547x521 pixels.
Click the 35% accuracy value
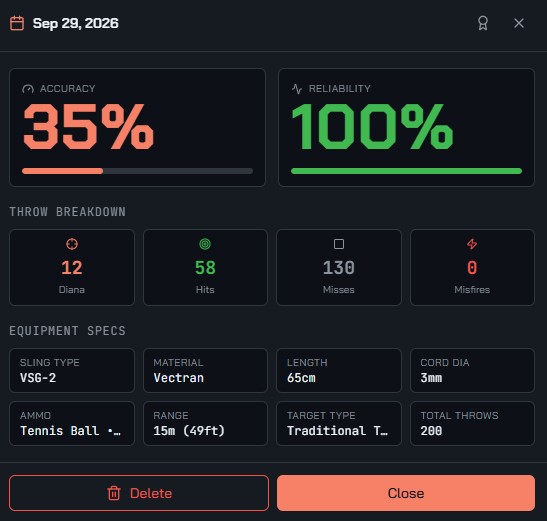(x=89, y=127)
